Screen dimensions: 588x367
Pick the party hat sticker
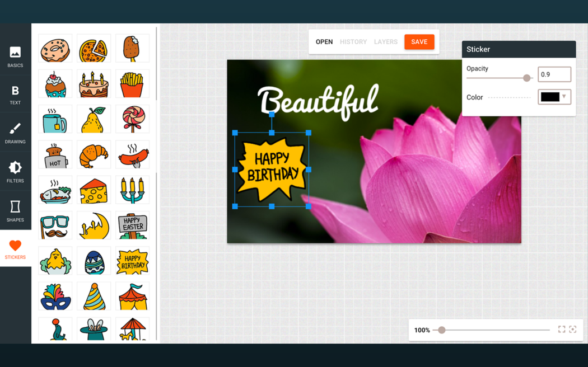(94, 297)
